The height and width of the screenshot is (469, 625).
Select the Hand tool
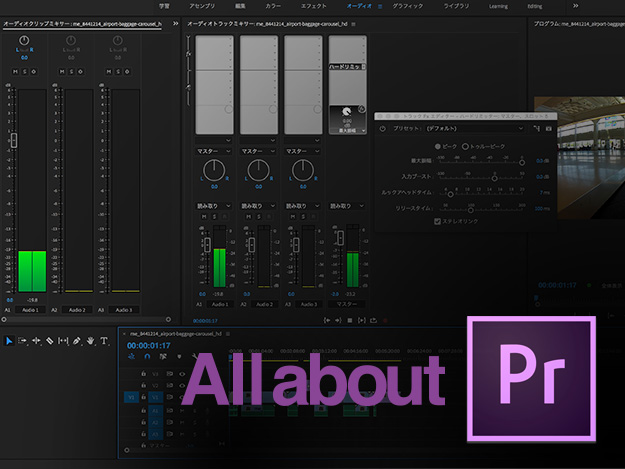[90, 341]
